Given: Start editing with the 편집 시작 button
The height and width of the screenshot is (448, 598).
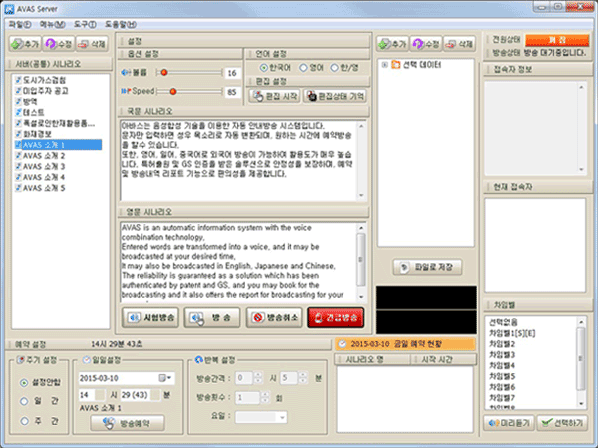Looking at the screenshot, I should [x=274, y=96].
